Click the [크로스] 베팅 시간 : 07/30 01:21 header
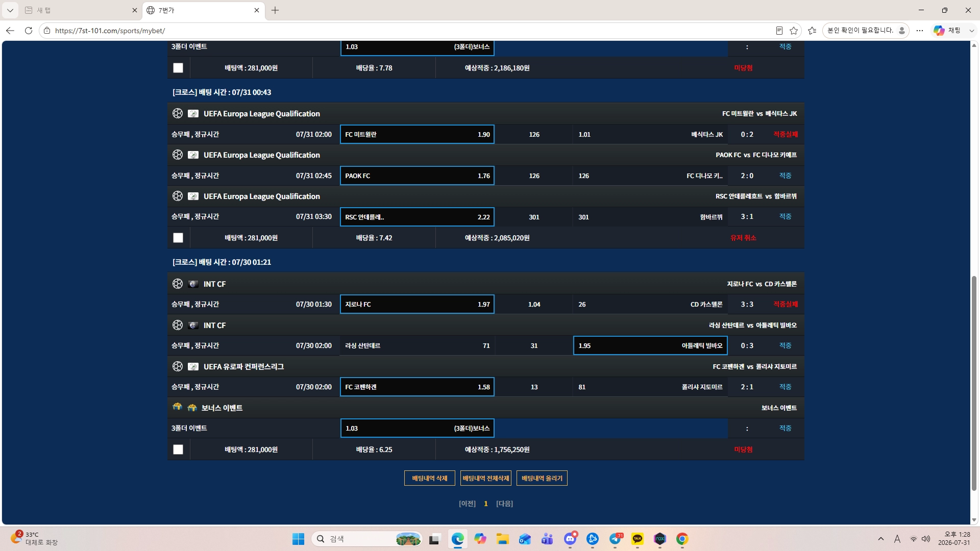 pyautogui.click(x=222, y=262)
